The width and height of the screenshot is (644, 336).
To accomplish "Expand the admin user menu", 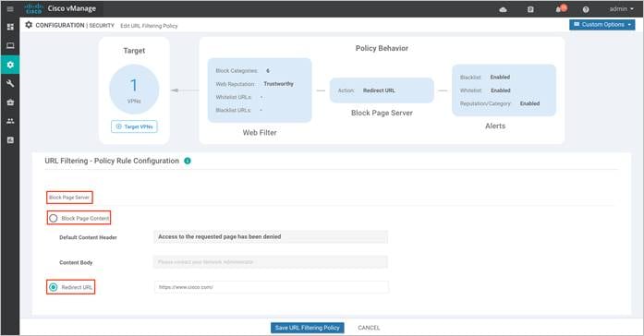I will coord(621,9).
